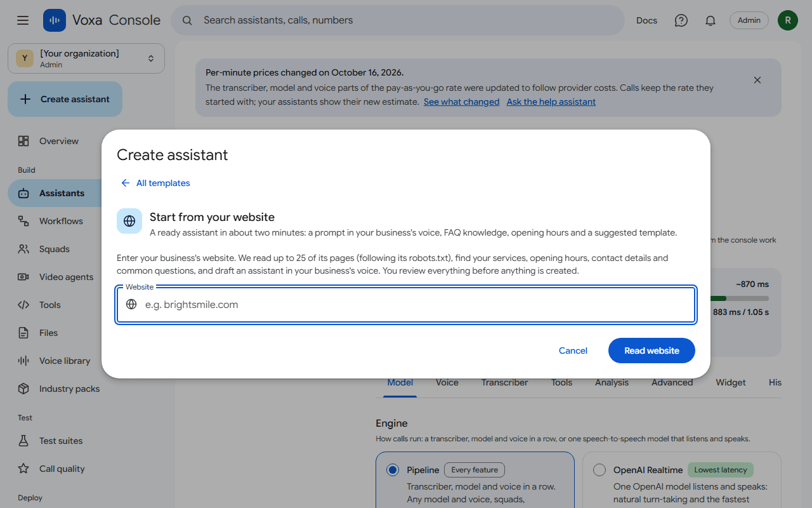The height and width of the screenshot is (508, 812).
Task: Click the latency progress bar near ~870 ms
Action: tap(739, 298)
